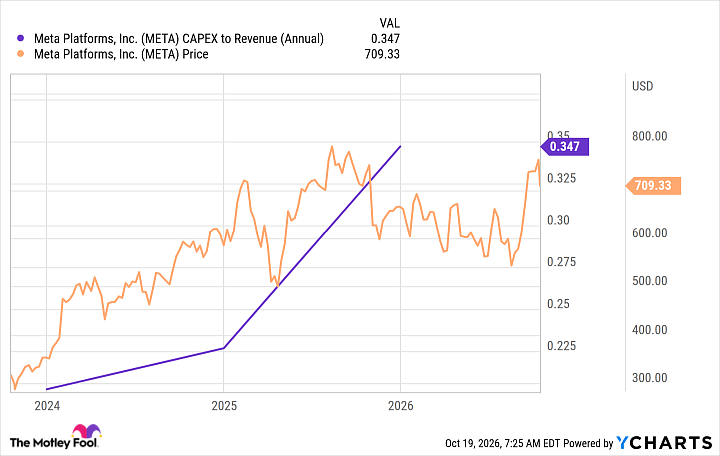Click the 2026 x-axis label

[400, 406]
